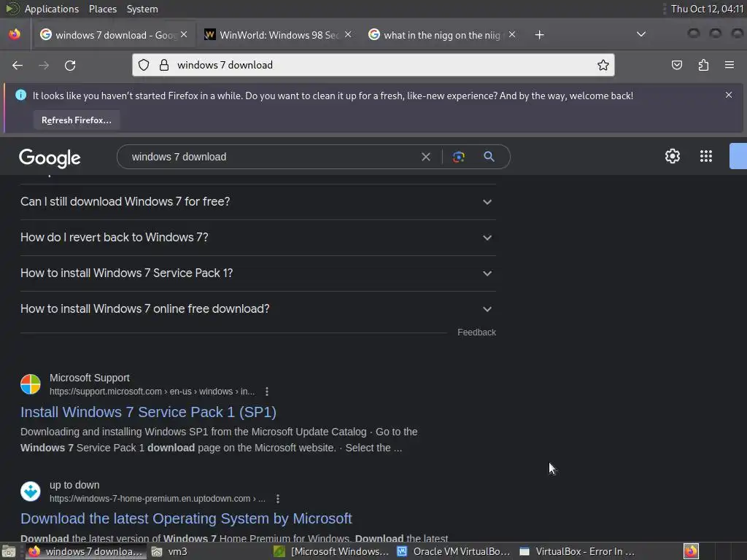
Task: Switch to WinWorld Windows 98 tab
Action: [x=279, y=35]
